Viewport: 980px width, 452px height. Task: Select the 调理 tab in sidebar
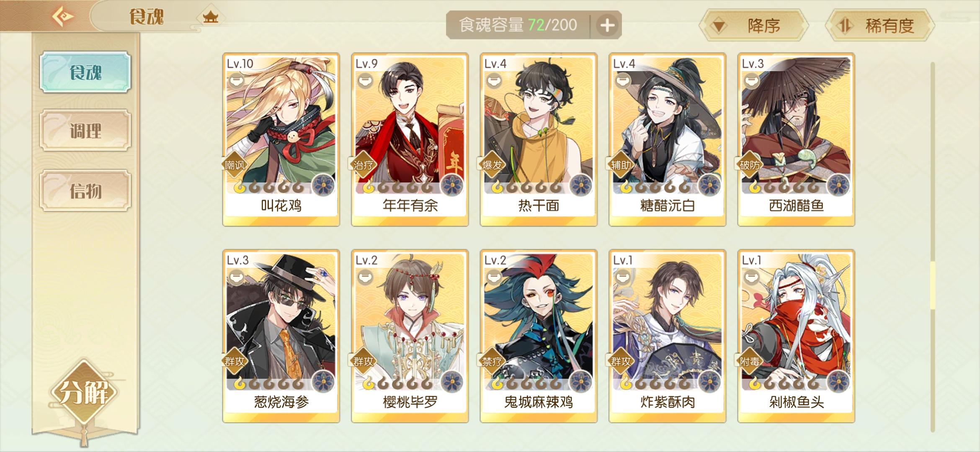click(x=85, y=131)
